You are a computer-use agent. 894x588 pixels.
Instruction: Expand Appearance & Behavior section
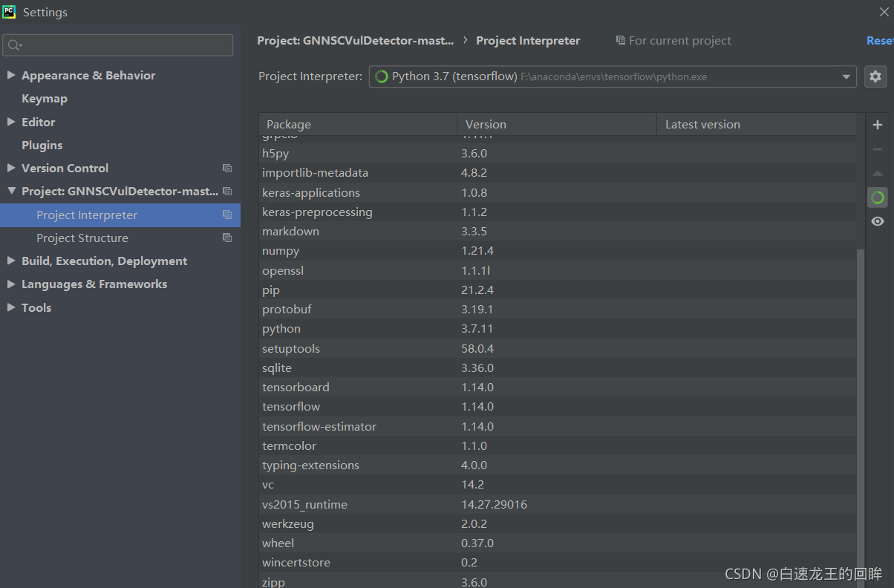pyautogui.click(x=11, y=76)
